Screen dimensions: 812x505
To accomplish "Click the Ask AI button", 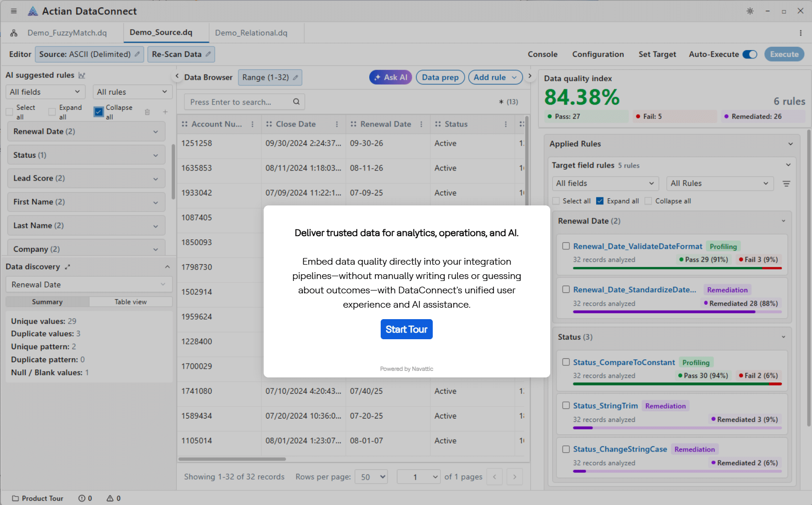I will pyautogui.click(x=391, y=77).
